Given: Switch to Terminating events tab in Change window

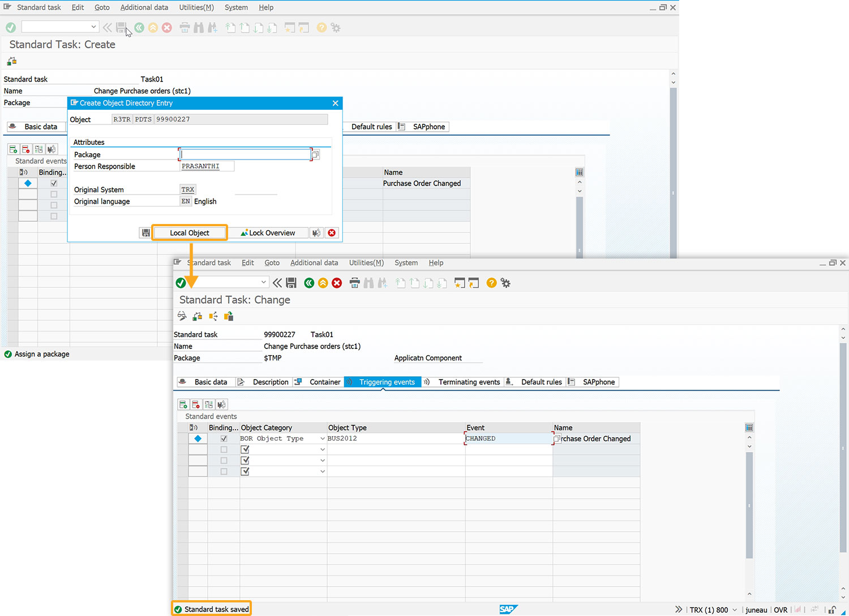Looking at the screenshot, I should click(x=469, y=382).
